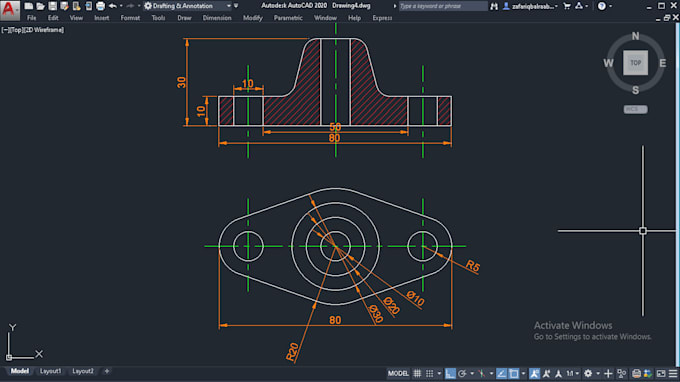Image resolution: width=680 pixels, height=382 pixels.
Task: Open from Web & Mobile icon
Action: tap(77, 6)
